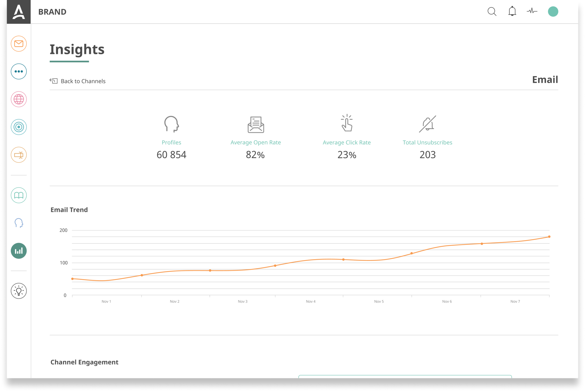Open the email envelope sidebar icon
The height and width of the screenshot is (392, 585).
19,44
